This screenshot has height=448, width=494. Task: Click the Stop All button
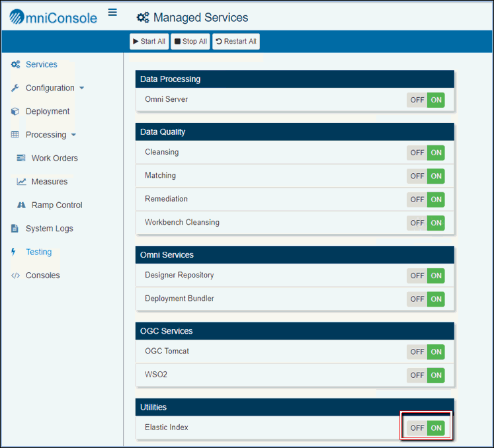click(x=190, y=42)
